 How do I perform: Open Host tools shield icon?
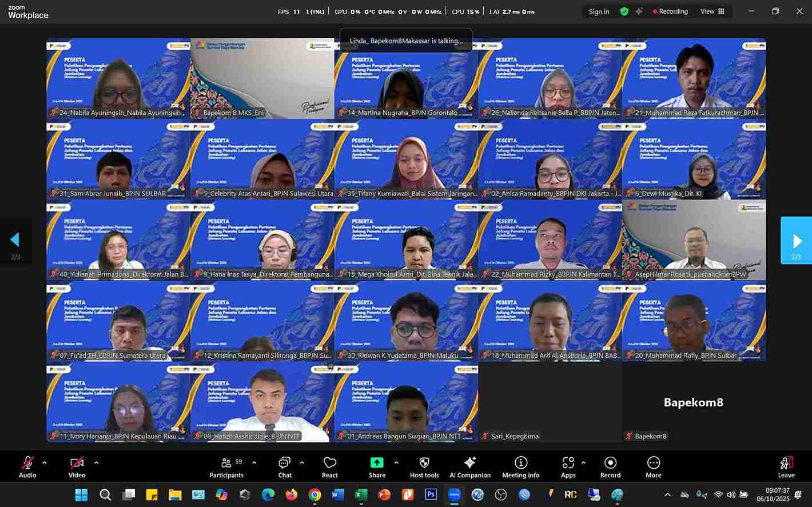tap(424, 466)
